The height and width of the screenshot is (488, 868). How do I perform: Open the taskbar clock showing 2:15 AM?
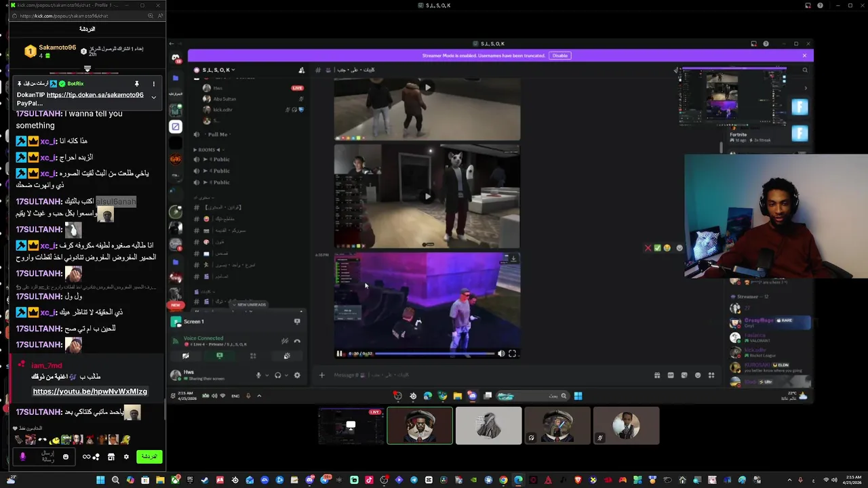[x=854, y=480]
